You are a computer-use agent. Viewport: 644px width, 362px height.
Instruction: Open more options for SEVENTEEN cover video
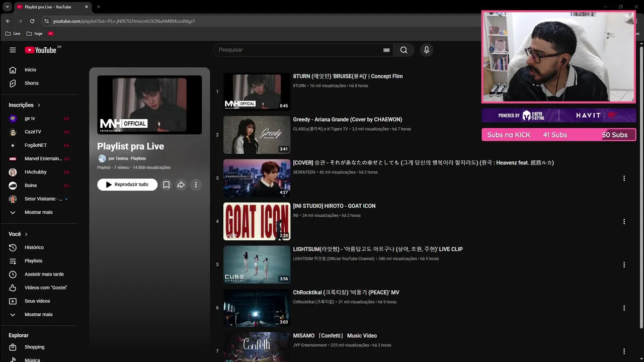click(x=624, y=178)
